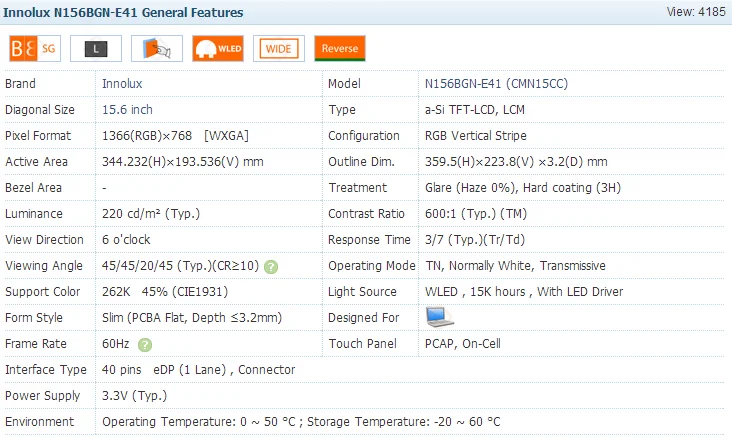Click the 15.6 inch diagonal size value

coord(127,110)
